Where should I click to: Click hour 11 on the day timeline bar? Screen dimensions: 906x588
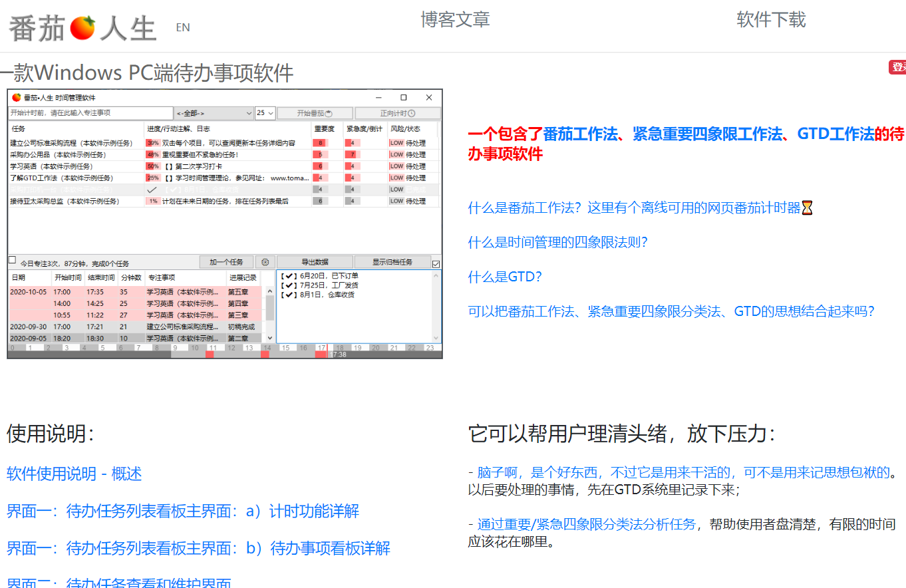click(212, 348)
